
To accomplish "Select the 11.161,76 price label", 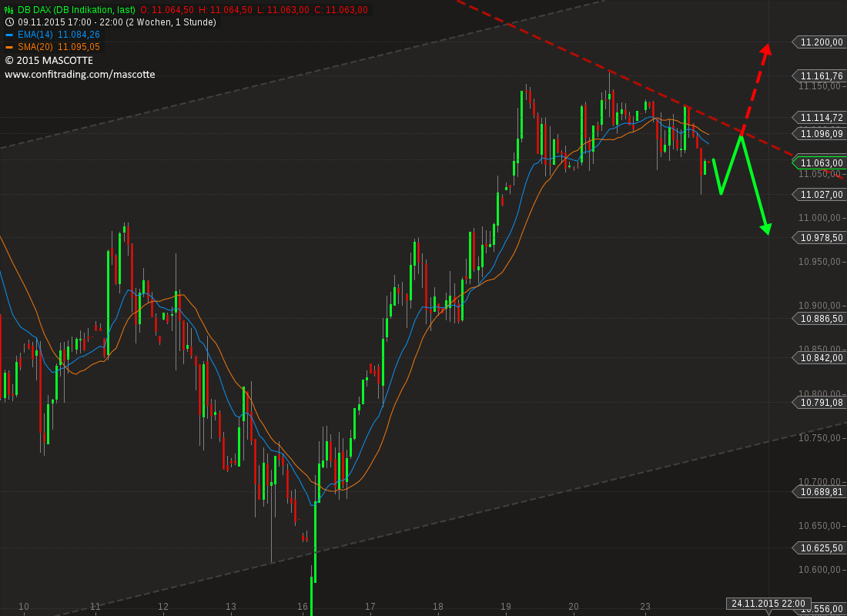I will tap(819, 76).
